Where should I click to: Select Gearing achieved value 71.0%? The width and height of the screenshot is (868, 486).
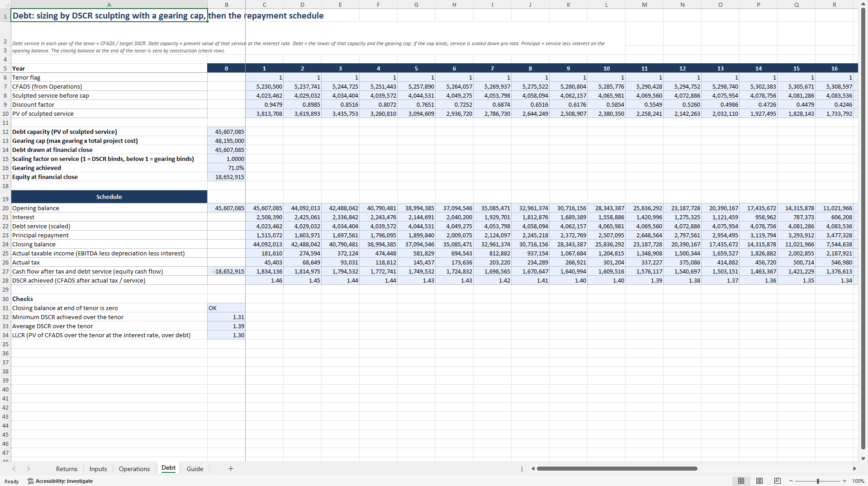[x=226, y=168]
